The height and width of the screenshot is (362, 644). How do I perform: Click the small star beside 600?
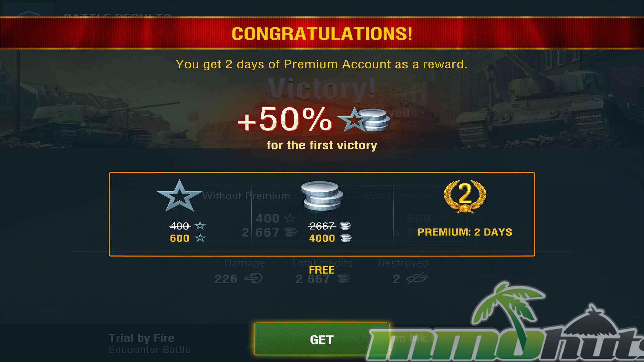[x=200, y=238]
